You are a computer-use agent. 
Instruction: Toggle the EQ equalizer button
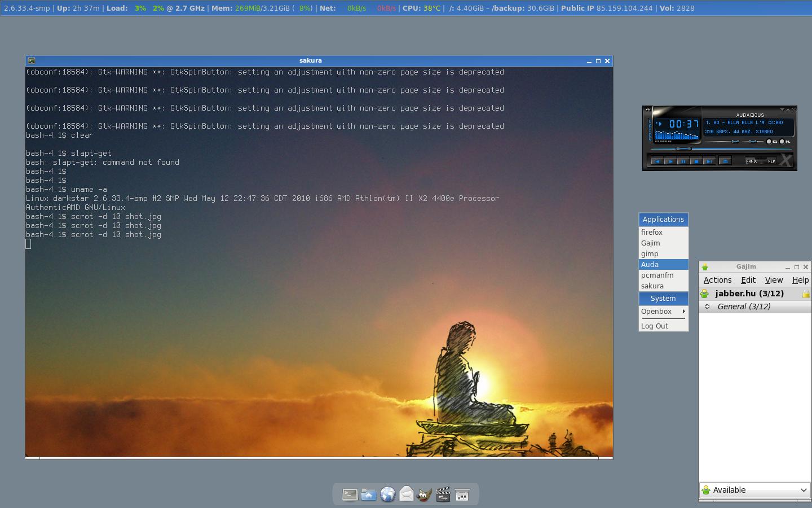pos(771,142)
